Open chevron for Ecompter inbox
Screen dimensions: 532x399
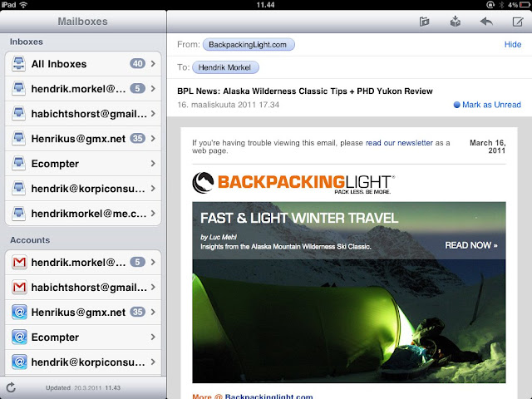pos(153,164)
